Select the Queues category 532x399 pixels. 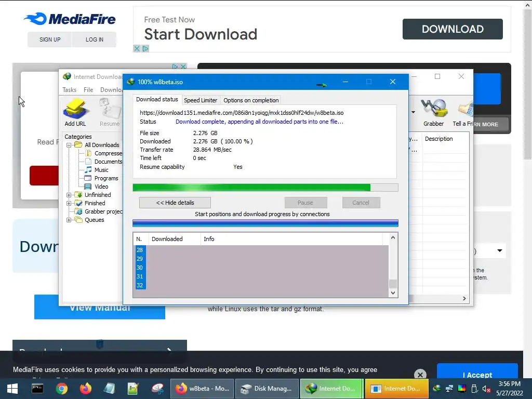click(95, 220)
